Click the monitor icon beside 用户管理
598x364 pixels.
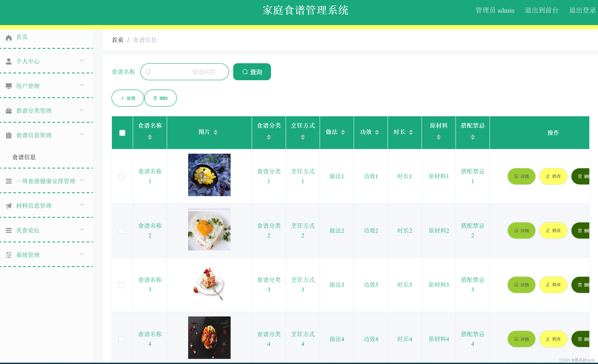(x=9, y=86)
